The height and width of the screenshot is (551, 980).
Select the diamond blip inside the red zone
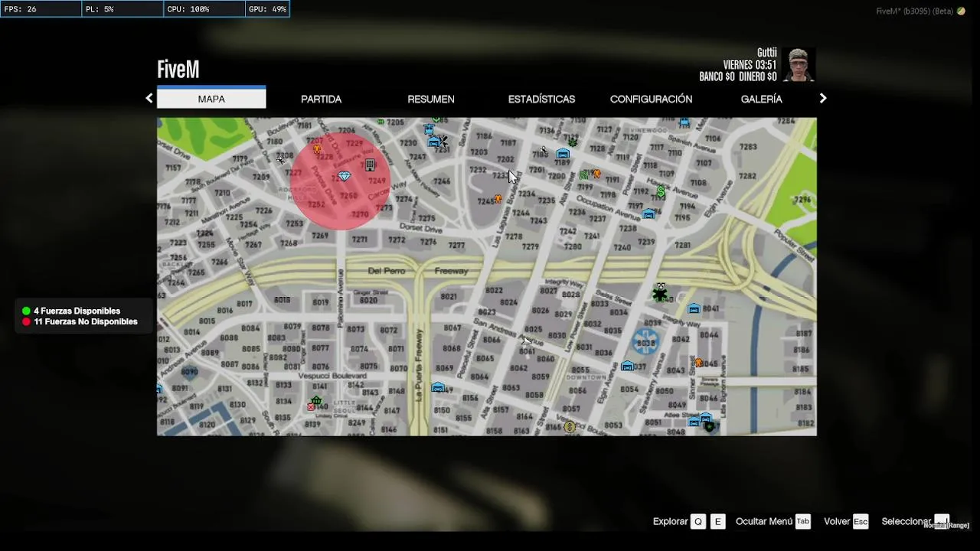point(345,176)
